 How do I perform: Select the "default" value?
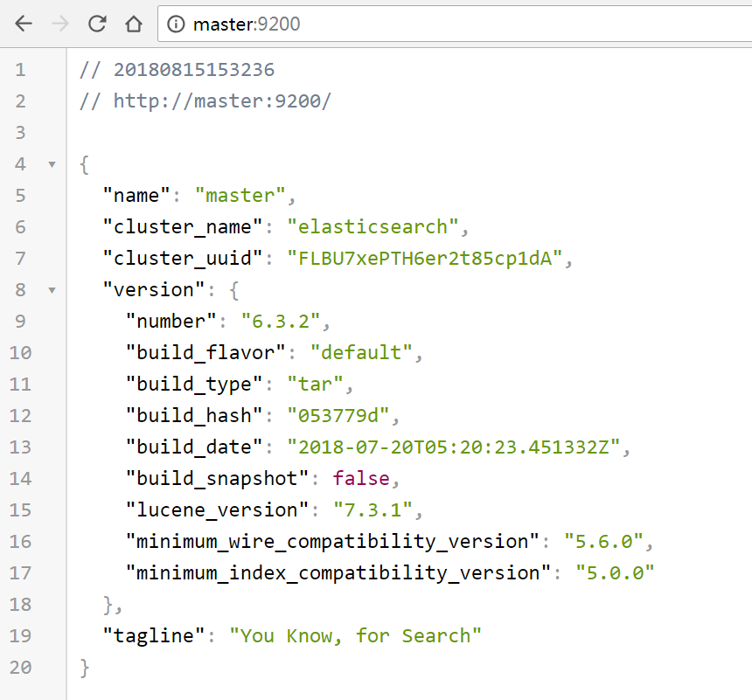[361, 353]
